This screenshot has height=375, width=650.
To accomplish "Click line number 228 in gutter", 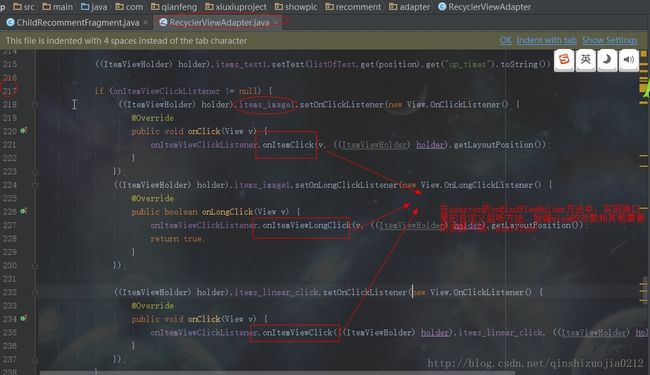I will 10,239.
